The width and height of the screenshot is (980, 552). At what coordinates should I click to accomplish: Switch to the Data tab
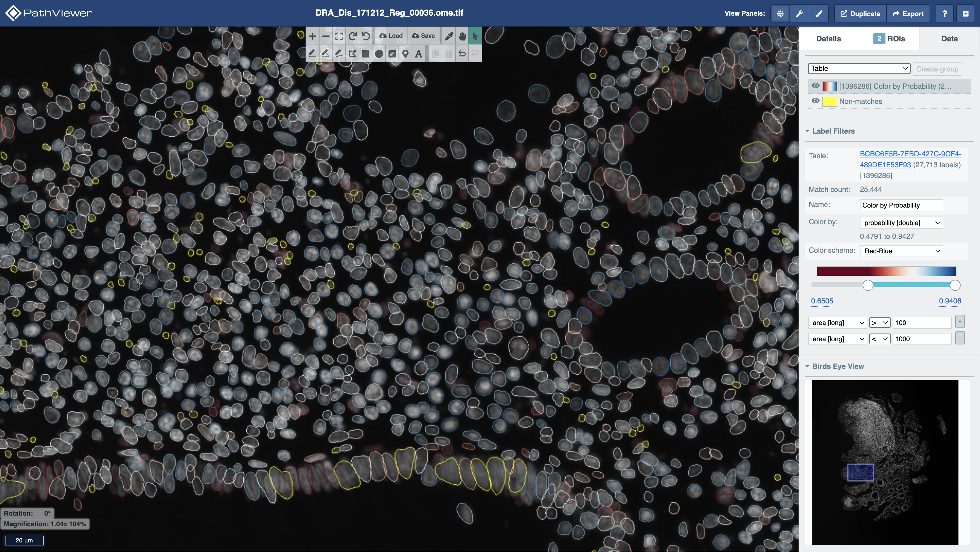[x=950, y=39]
